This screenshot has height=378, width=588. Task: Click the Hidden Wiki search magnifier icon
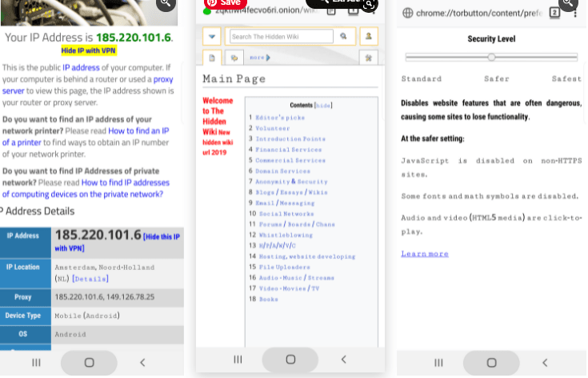(x=343, y=36)
